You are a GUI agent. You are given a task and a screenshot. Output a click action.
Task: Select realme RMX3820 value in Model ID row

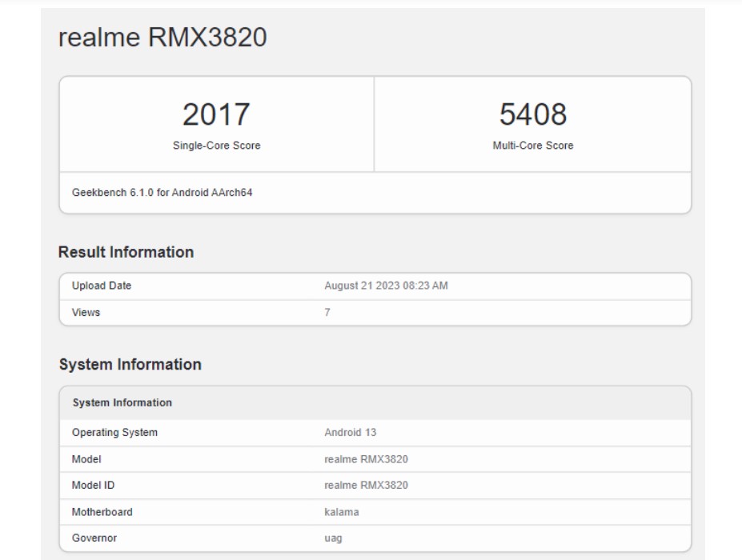pos(367,486)
